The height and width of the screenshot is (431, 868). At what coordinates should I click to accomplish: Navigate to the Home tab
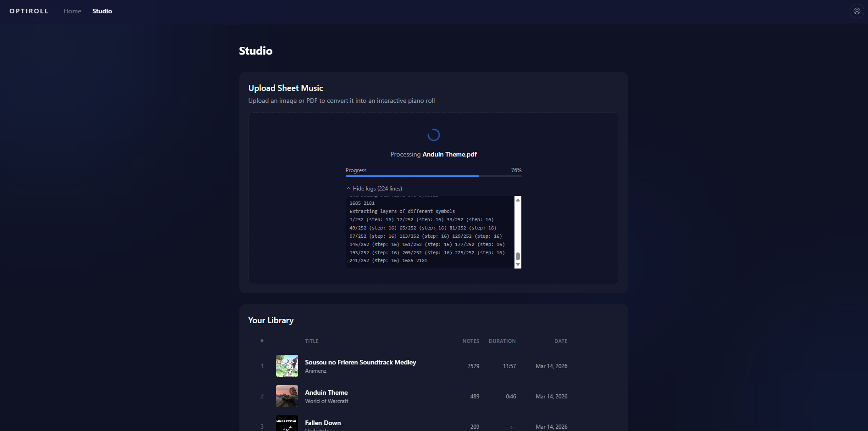(72, 11)
